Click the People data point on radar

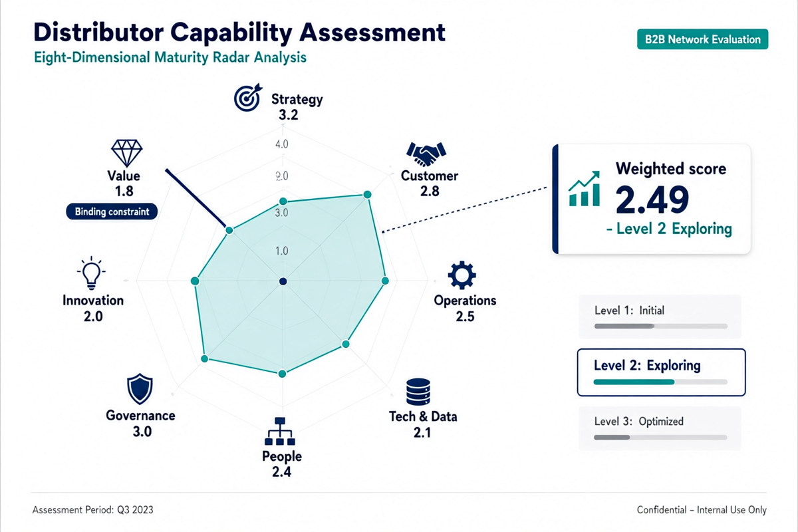click(x=283, y=374)
